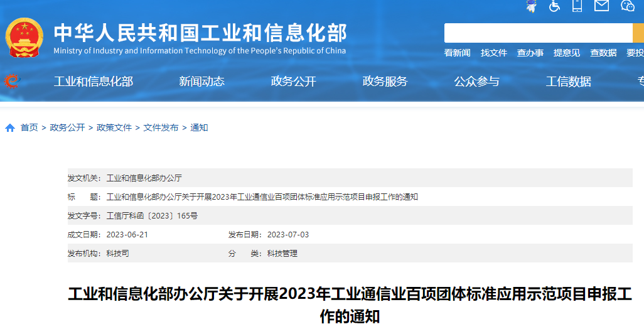
Task: Click the 找文件 quick link
Action: coord(493,53)
